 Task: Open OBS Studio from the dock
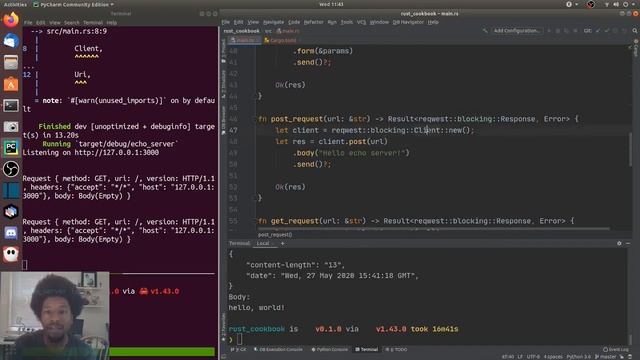click(x=11, y=169)
